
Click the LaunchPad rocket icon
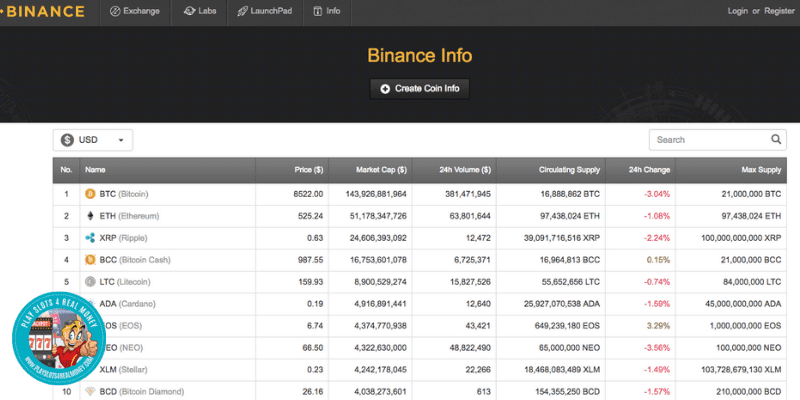pyautogui.click(x=242, y=11)
